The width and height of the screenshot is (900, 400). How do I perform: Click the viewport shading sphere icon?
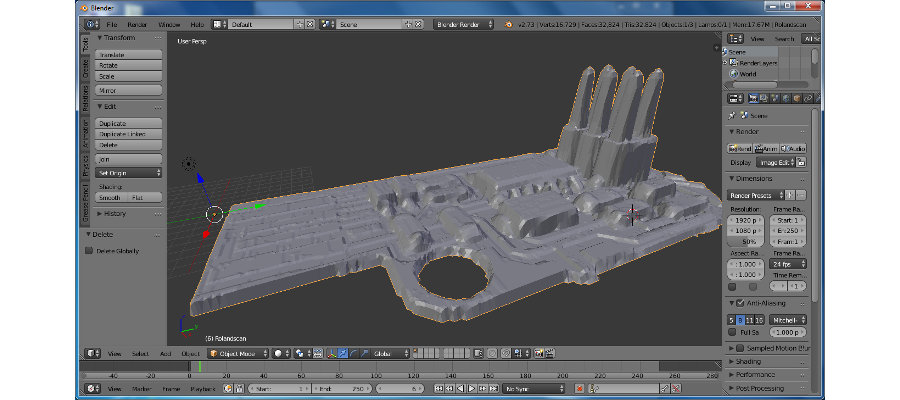pyautogui.click(x=278, y=353)
